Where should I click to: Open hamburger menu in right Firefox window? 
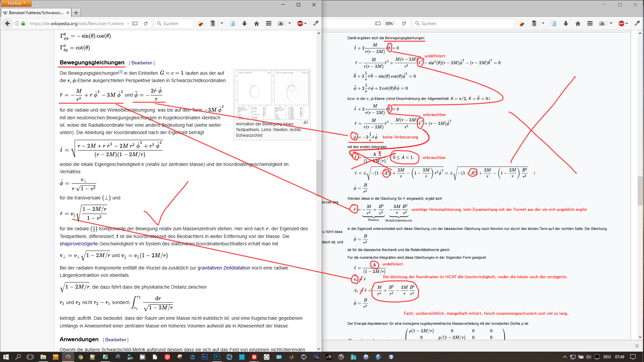pyautogui.click(x=590, y=23)
